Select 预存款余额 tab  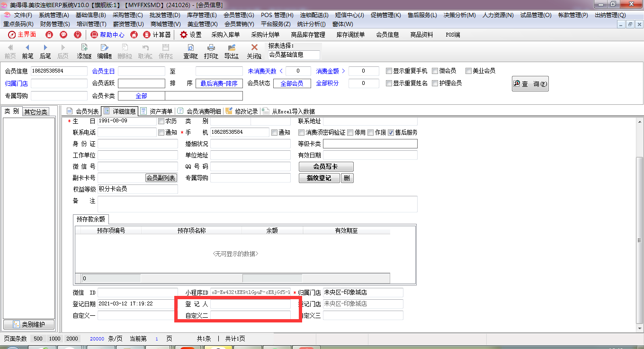pyautogui.click(x=90, y=219)
